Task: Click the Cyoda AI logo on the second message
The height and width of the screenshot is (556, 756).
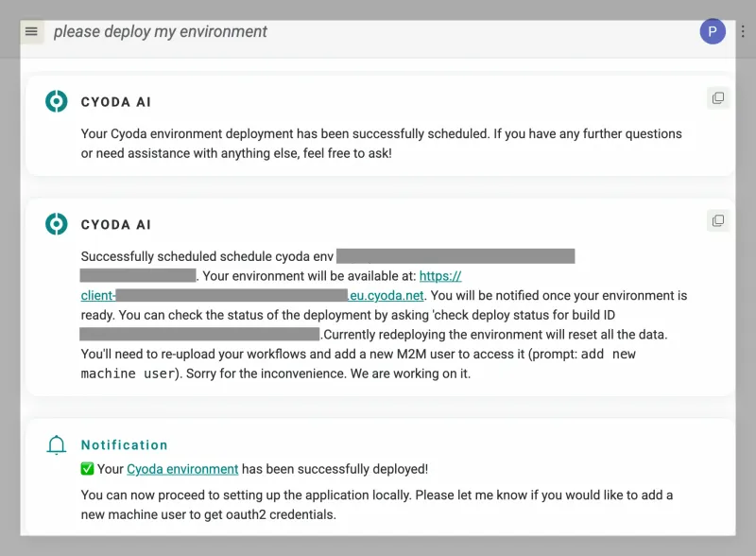Action: pyautogui.click(x=57, y=224)
